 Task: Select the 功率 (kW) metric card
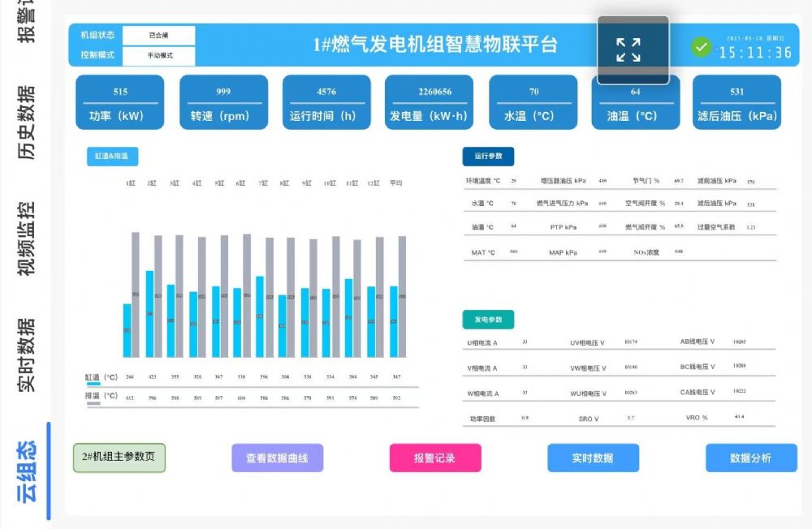click(x=120, y=103)
